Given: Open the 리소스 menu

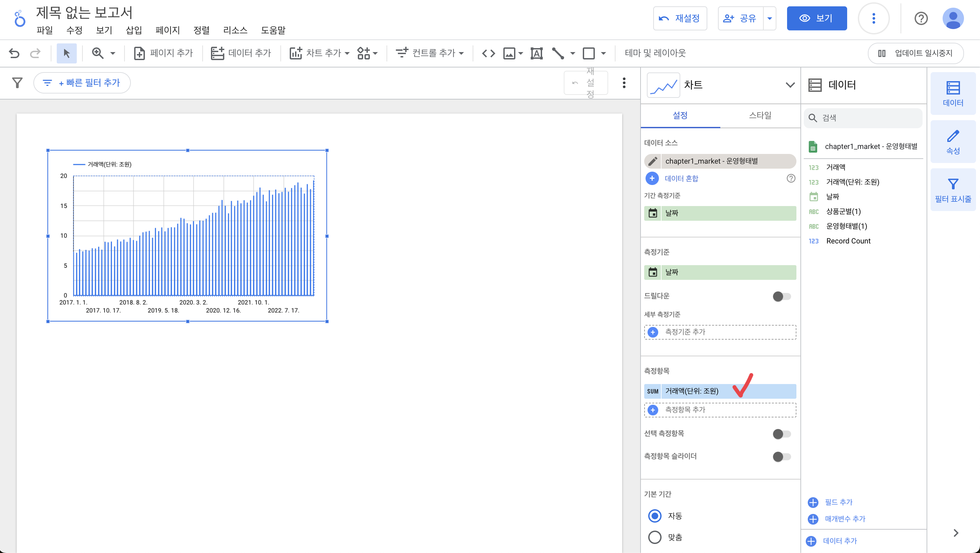Looking at the screenshot, I should [235, 30].
